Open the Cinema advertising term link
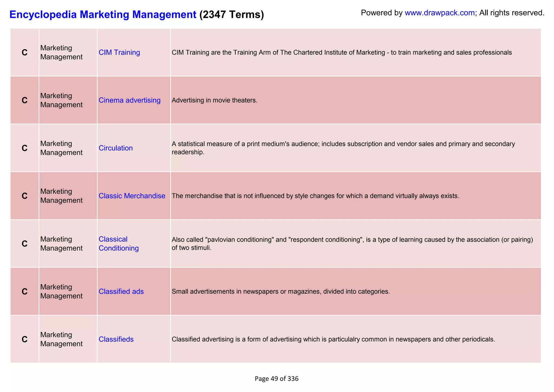 (130, 100)
